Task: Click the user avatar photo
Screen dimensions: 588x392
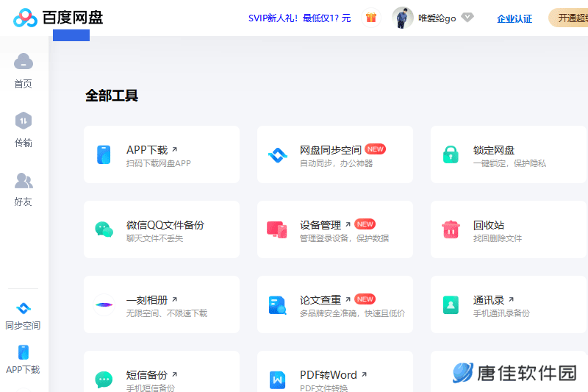Action: tap(402, 18)
